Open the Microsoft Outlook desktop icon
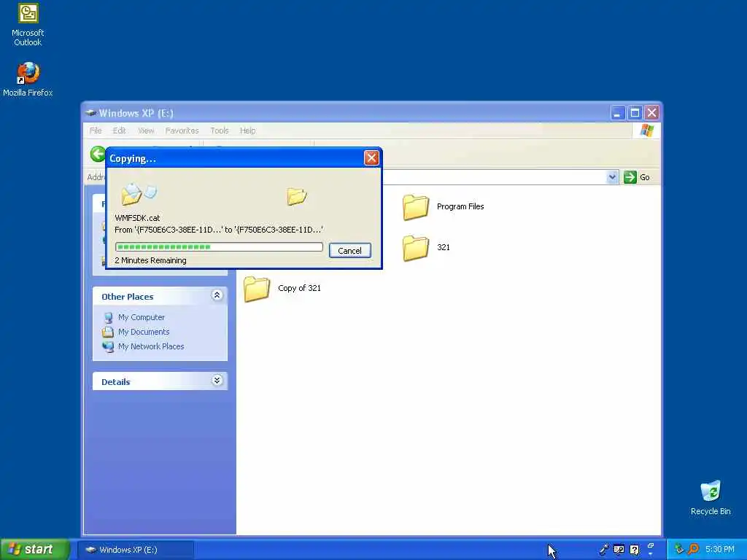This screenshot has height=560, width=747. point(28,26)
